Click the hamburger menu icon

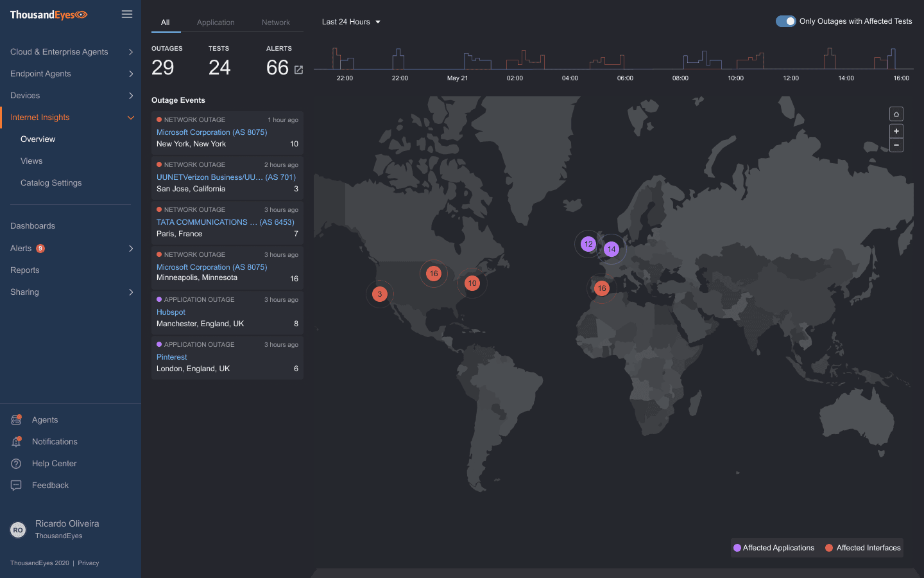point(127,14)
